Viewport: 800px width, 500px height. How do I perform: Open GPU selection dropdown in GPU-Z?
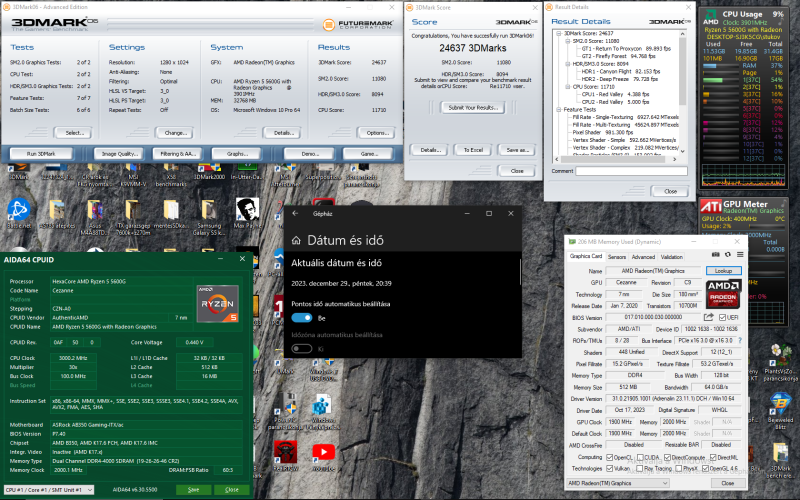[x=618, y=483]
